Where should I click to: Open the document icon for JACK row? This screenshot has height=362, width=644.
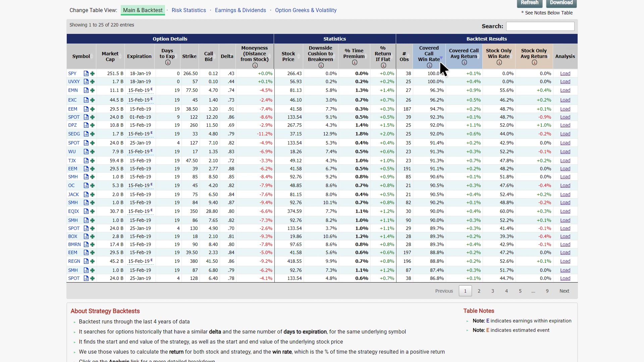pos(86,194)
